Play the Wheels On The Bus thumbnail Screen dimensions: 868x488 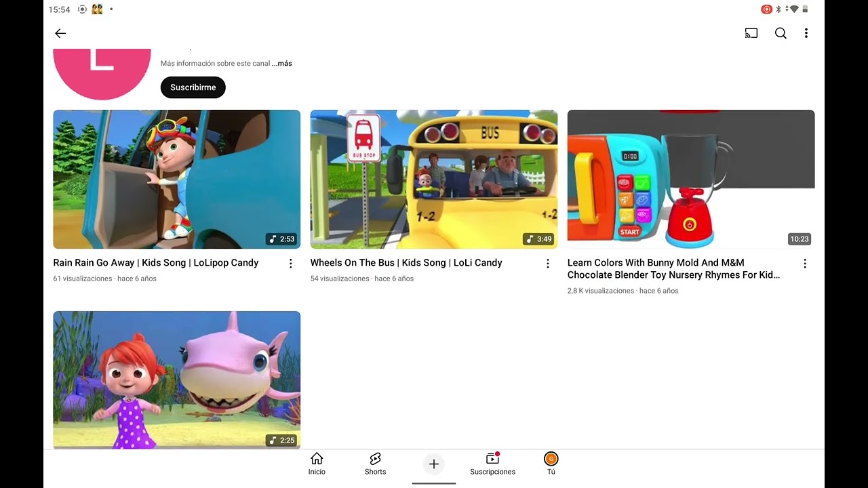(434, 179)
